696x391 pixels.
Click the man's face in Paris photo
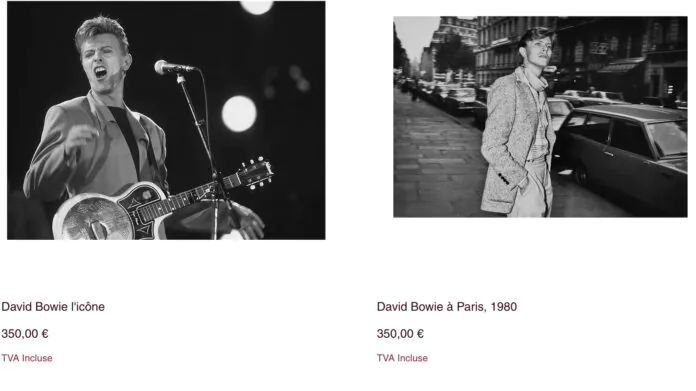tap(539, 50)
